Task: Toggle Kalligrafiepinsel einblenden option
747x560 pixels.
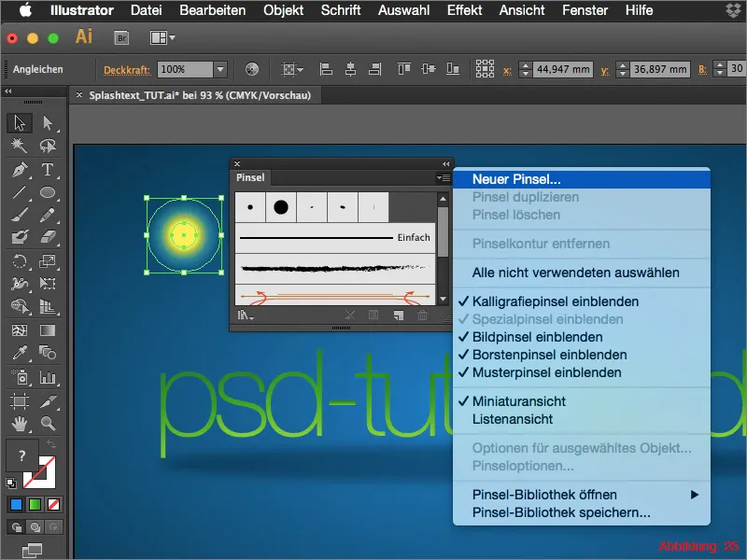Action: click(x=555, y=301)
